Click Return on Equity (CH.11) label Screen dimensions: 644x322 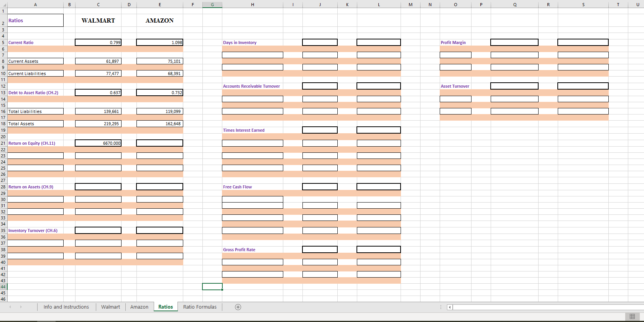(x=32, y=143)
